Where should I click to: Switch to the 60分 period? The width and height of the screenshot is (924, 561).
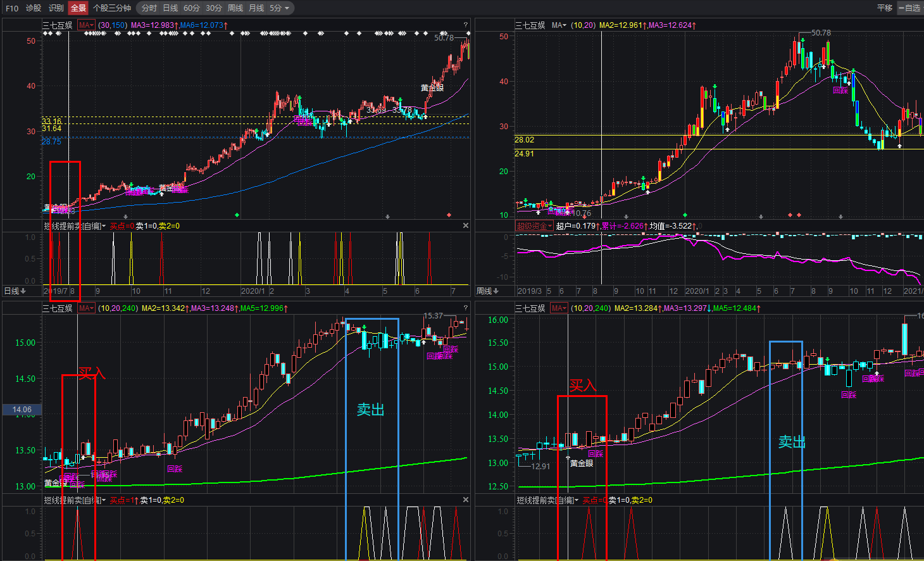tap(192, 8)
